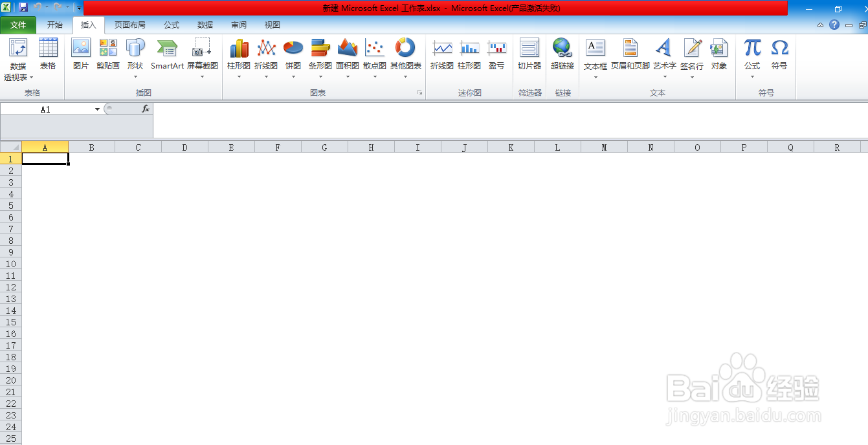
Task: Insert a Picture (图片)
Action: [81, 54]
